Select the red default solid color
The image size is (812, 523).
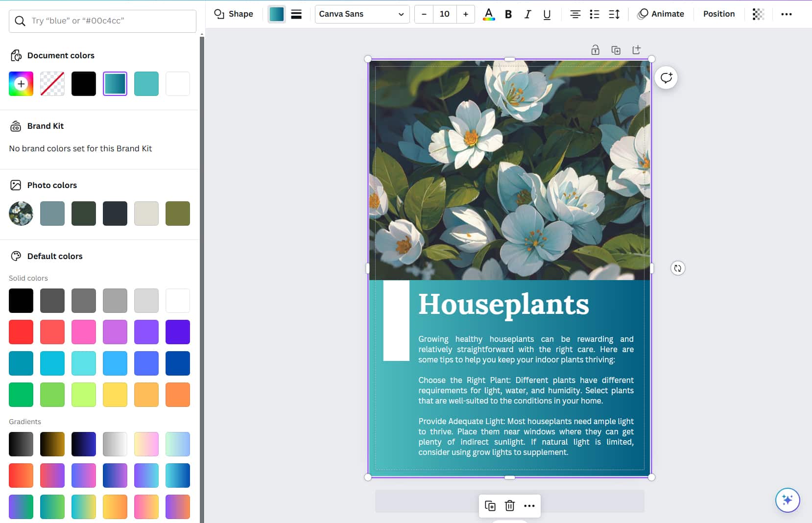[21, 332]
